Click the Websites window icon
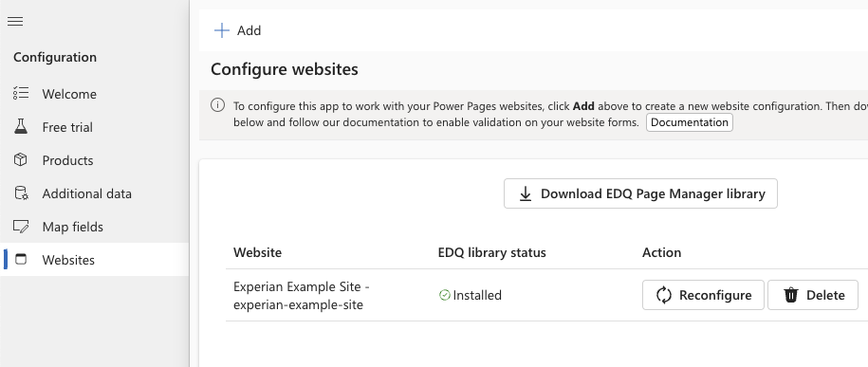The image size is (868, 367). tap(21, 259)
